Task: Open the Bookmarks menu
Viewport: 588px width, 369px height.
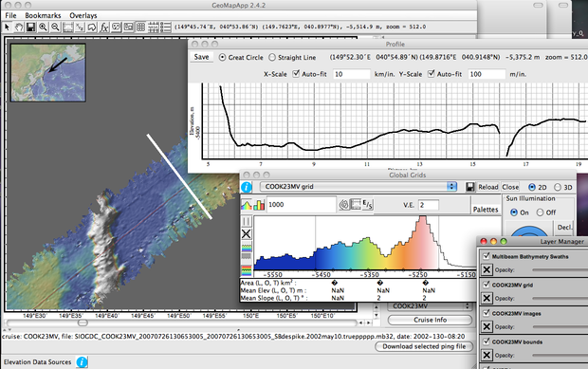Action: [43, 15]
